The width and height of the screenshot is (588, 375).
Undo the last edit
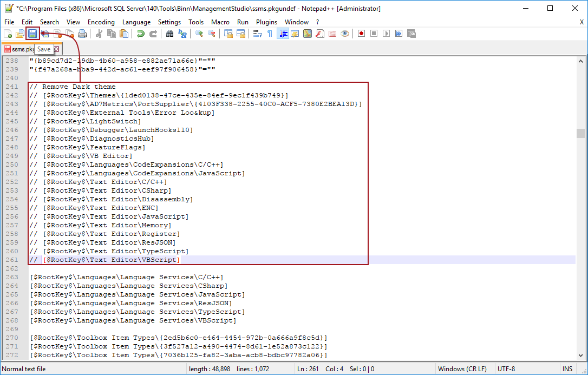tap(140, 34)
